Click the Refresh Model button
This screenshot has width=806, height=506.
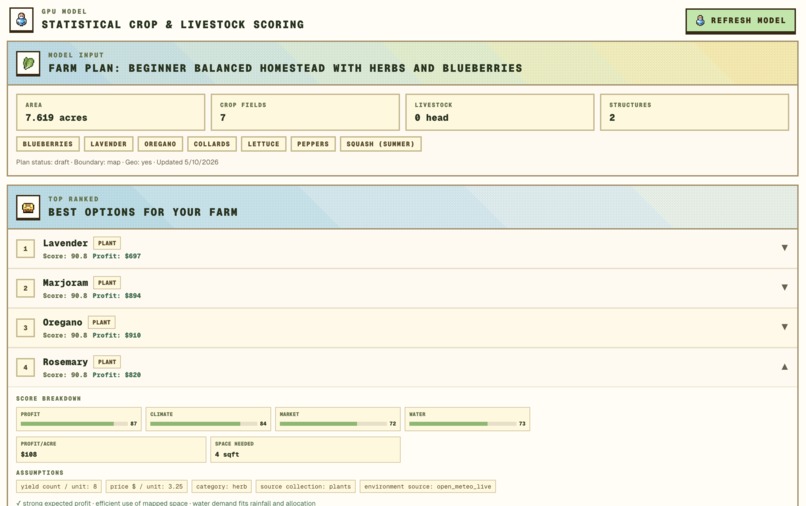coord(740,21)
